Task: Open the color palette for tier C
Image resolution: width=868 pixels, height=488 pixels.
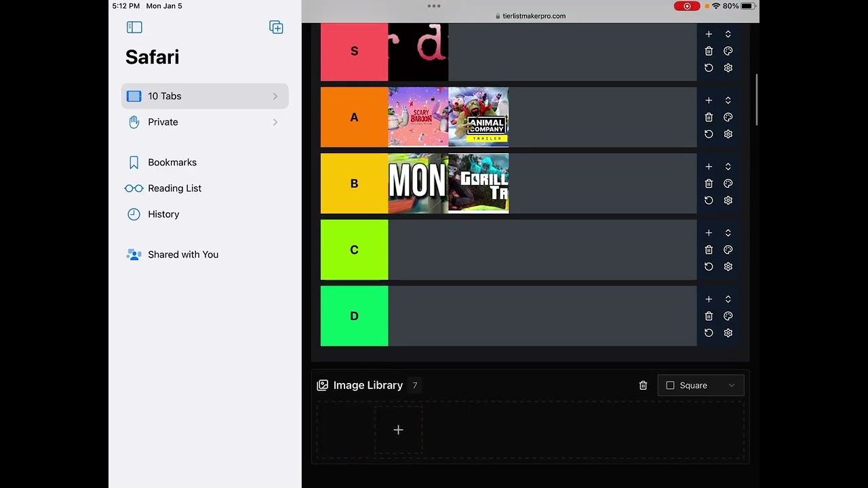Action: click(x=728, y=250)
